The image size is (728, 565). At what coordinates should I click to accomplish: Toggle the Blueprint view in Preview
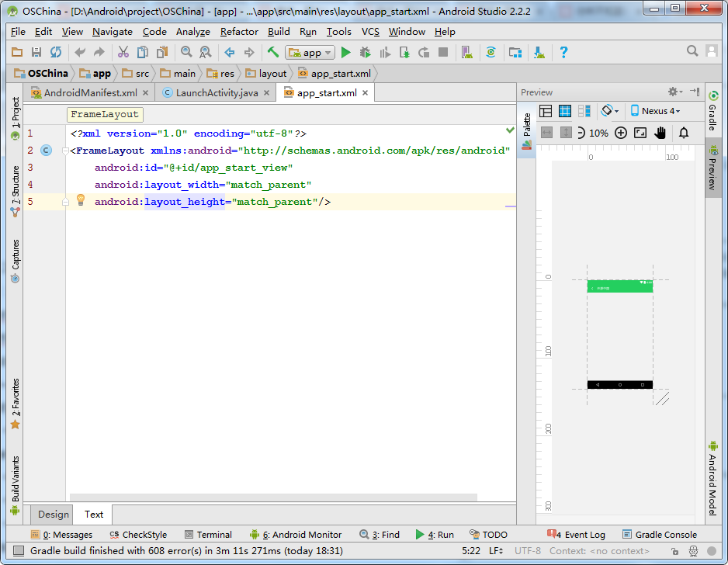(x=565, y=111)
